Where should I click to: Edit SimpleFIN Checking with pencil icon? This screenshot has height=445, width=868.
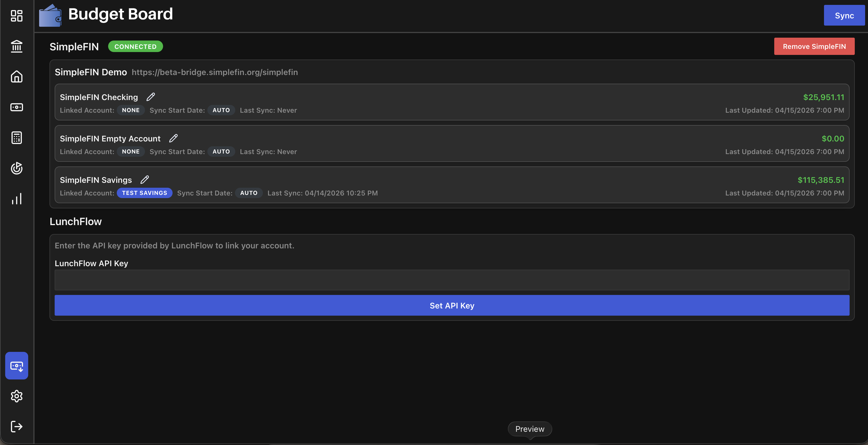(151, 97)
